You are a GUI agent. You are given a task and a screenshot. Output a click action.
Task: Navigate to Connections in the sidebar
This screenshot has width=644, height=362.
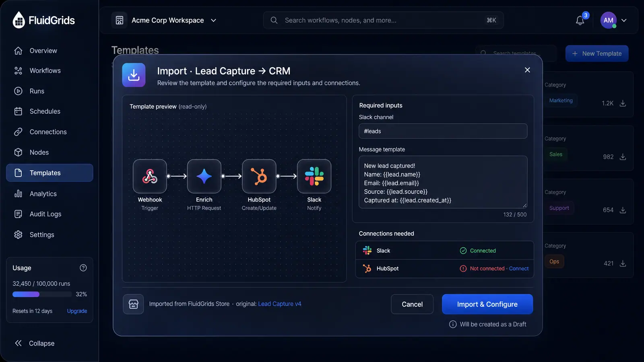click(50, 132)
